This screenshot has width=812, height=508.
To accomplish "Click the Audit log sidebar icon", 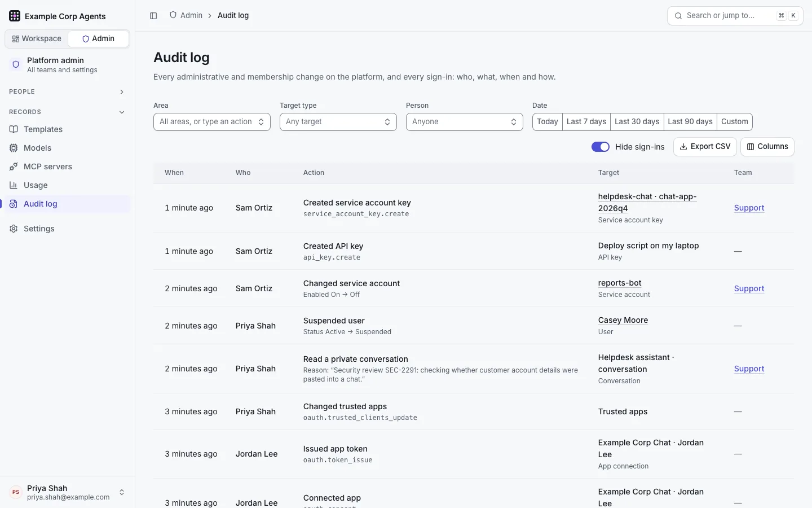I will [x=14, y=204].
